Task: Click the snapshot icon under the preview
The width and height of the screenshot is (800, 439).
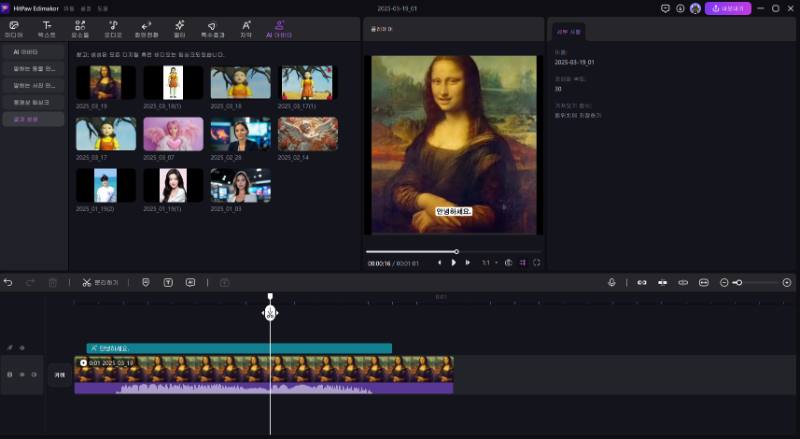Action: pos(508,262)
